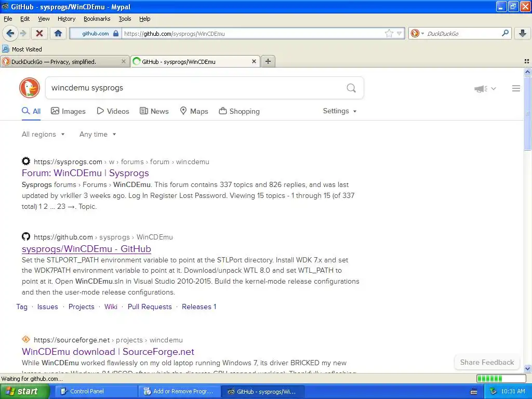The image size is (532, 399).
Task: Expand the Any time filter
Action: [x=98, y=135]
